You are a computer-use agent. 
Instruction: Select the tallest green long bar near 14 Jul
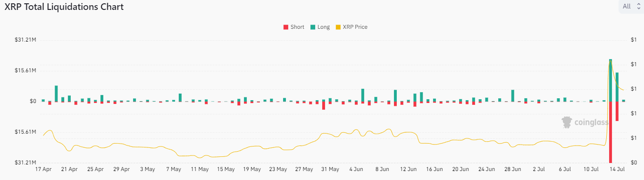(x=611, y=80)
